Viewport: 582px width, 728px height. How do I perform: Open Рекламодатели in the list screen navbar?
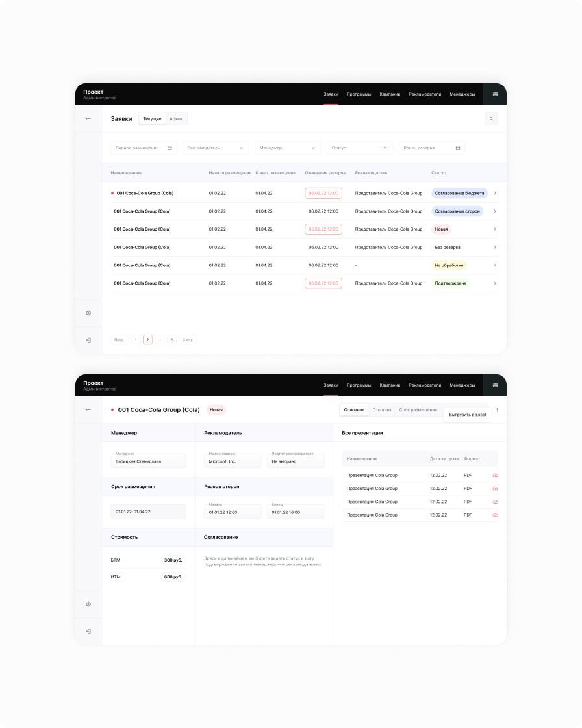(425, 94)
